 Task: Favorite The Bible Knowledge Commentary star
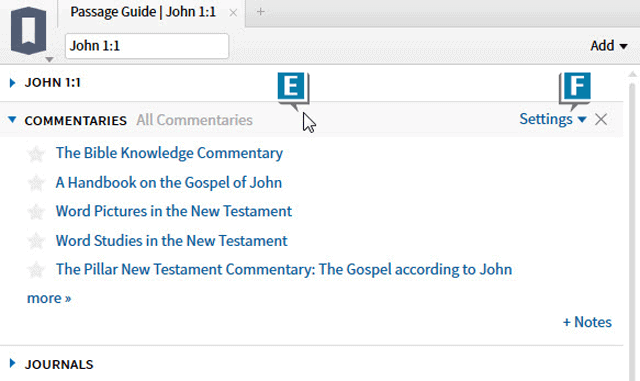36,154
